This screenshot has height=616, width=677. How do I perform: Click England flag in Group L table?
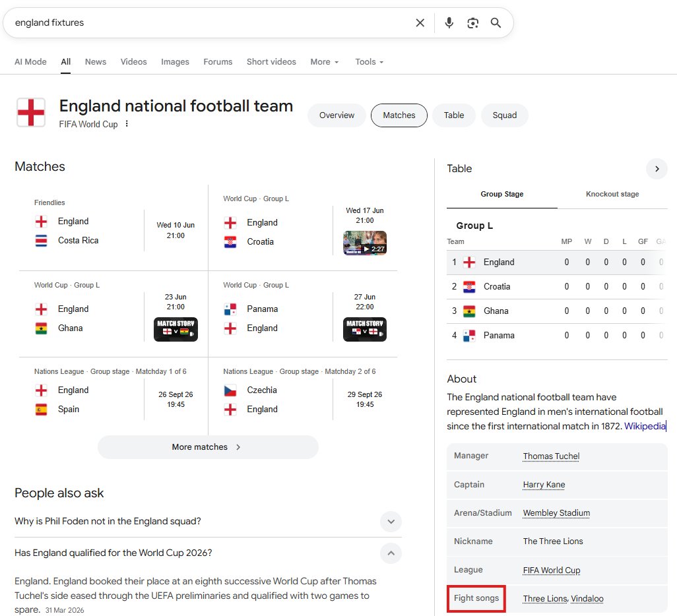click(x=469, y=262)
